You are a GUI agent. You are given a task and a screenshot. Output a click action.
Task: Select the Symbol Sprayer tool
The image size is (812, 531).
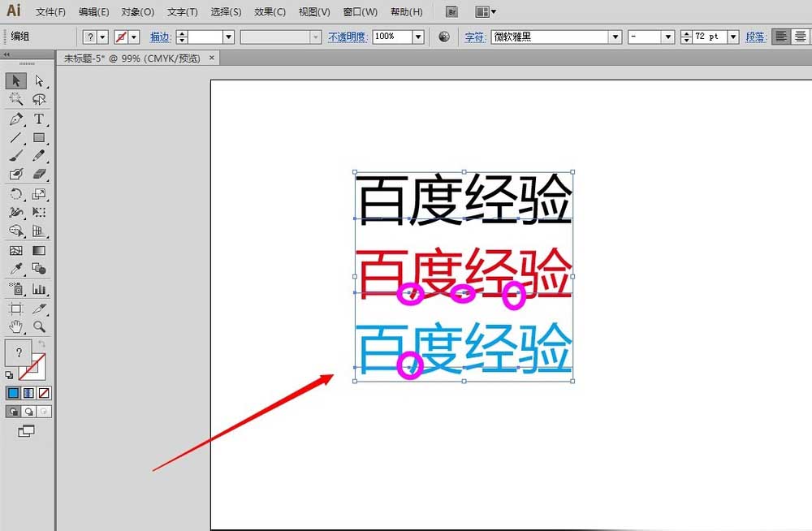[16, 289]
